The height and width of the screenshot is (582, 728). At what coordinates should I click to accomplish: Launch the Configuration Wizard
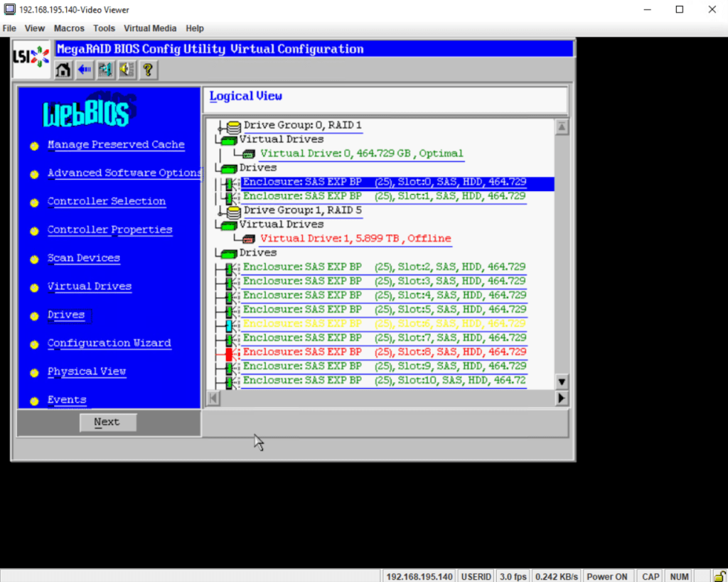[109, 343]
